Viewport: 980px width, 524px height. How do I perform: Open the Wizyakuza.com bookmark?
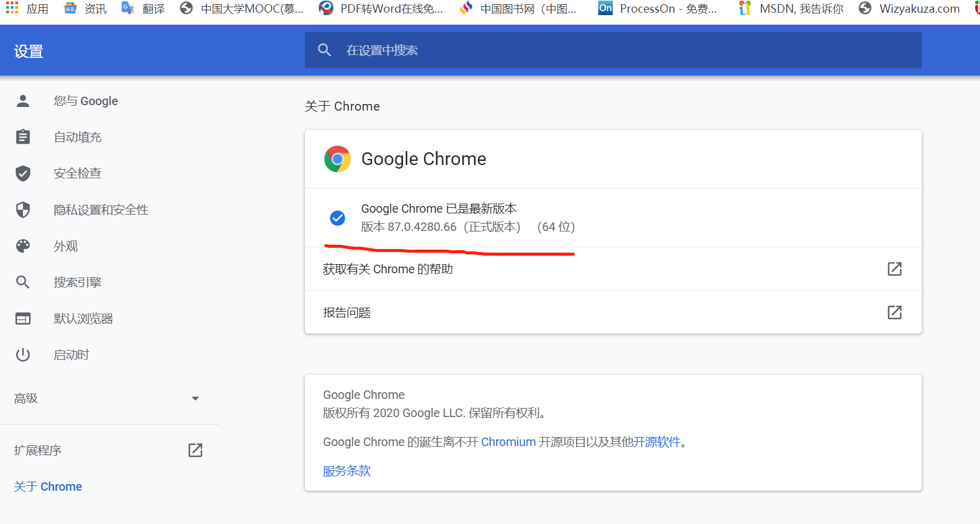[909, 8]
